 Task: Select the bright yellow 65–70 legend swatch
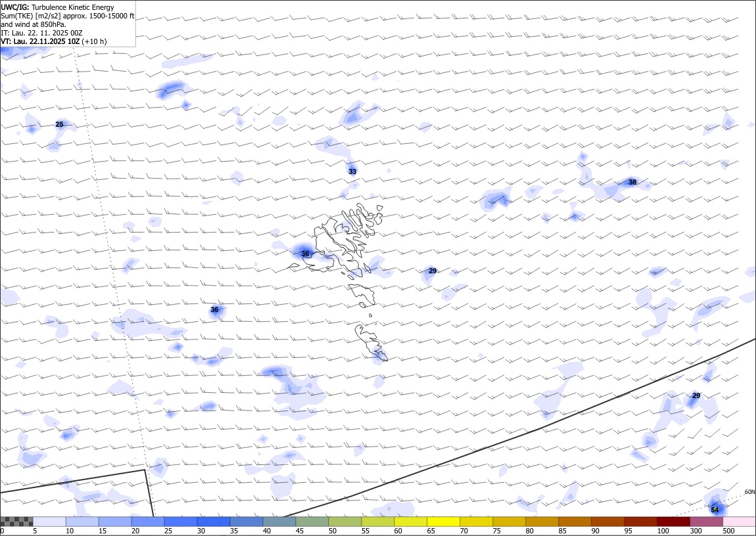(x=443, y=522)
